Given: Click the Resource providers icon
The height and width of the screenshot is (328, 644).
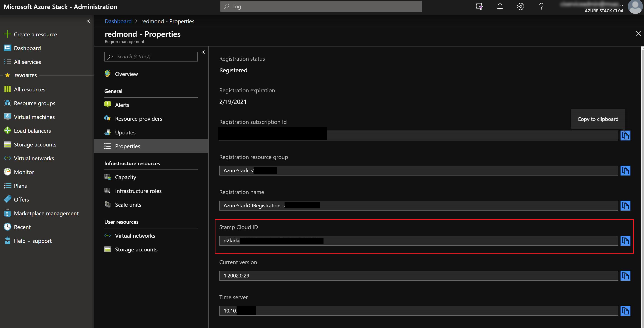Looking at the screenshot, I should click(x=108, y=118).
